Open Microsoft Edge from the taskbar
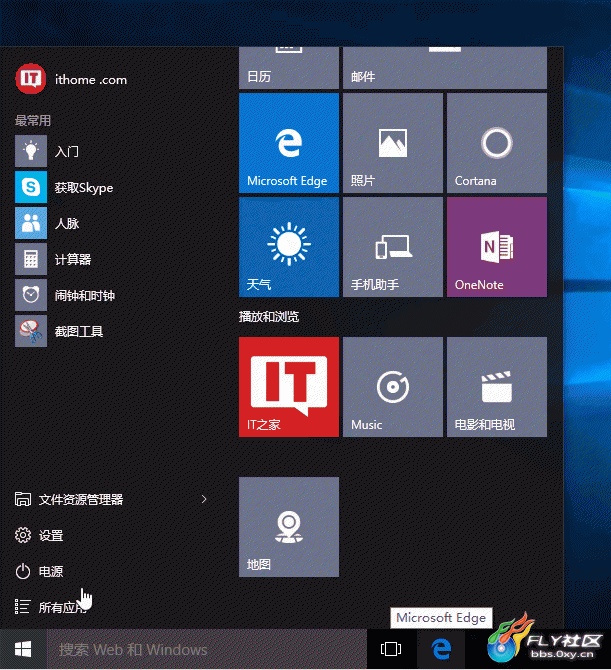The image size is (611, 670). coord(441,649)
